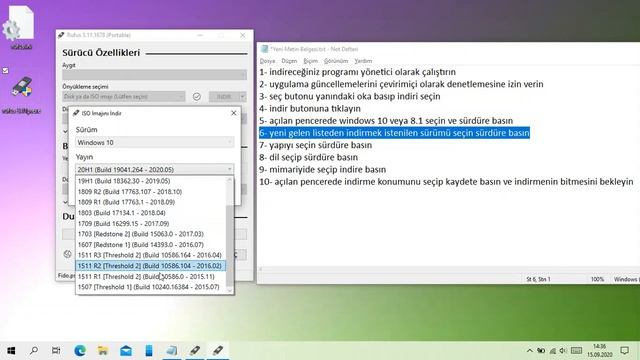Open the Sürüm Windows 10 dropdown
This screenshot has height=360, width=640.
[x=154, y=142]
